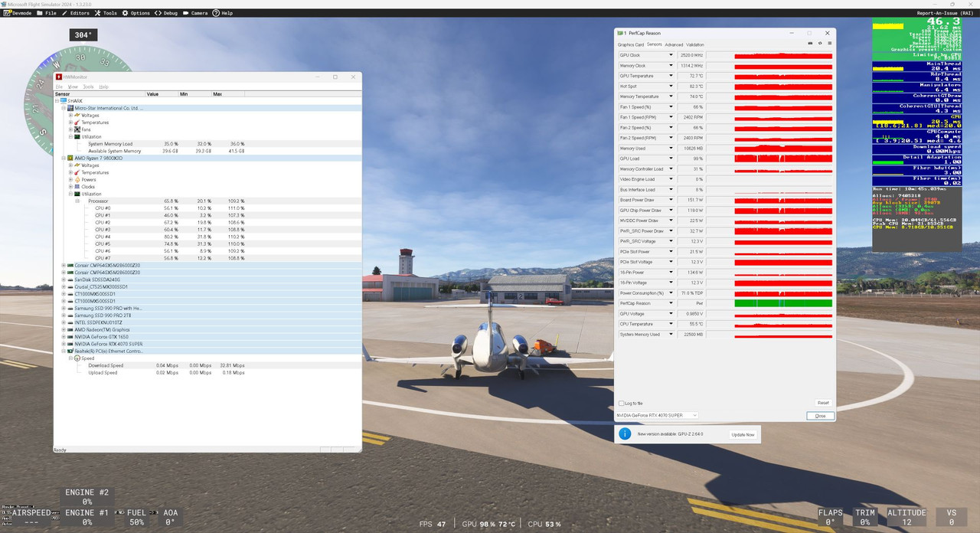Open the PerfCap Reason sensor dropdown
Viewport: 980px width, 533px height.
[671, 303]
